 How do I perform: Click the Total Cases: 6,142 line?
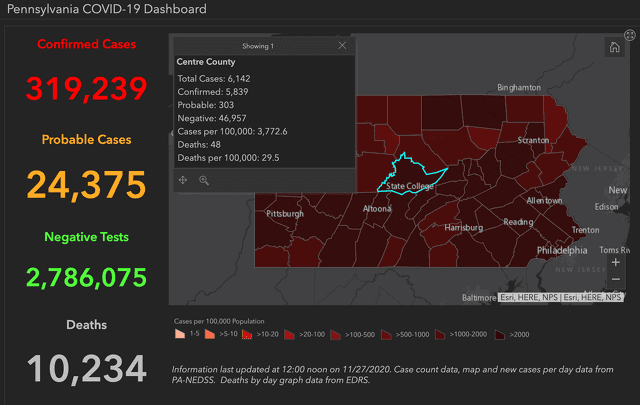[x=213, y=78]
